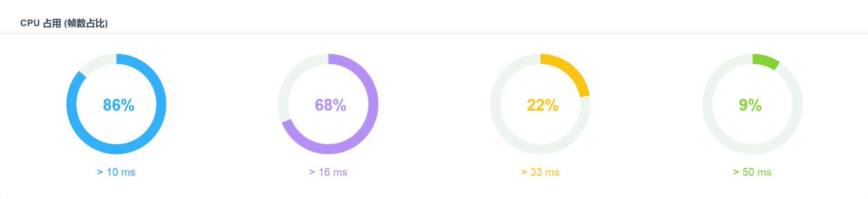Click the 22% value in yellow ring
Screen dimensions: 868x199
coord(542,105)
